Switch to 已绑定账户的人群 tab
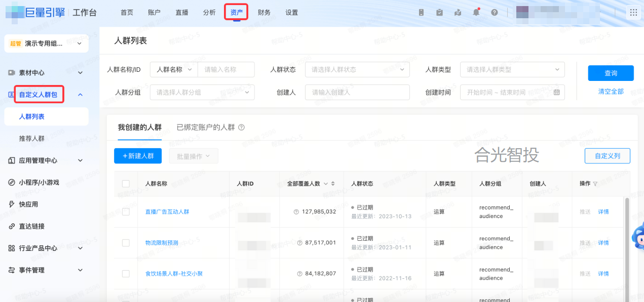644x302 pixels. click(206, 127)
